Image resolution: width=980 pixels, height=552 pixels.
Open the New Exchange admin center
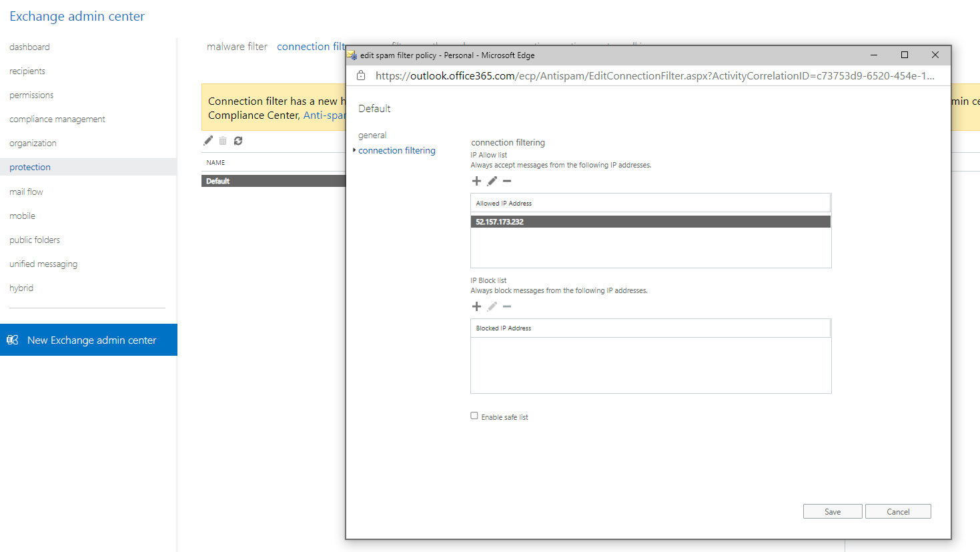pos(89,340)
